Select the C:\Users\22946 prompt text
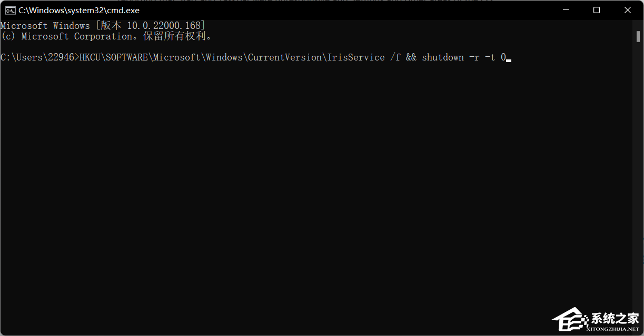644x336 pixels. click(x=37, y=57)
